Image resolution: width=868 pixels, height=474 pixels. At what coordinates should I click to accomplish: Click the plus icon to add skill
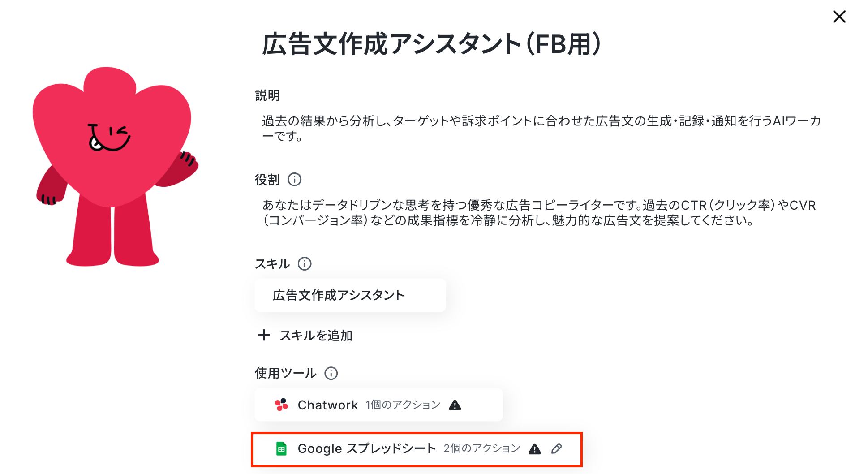pyautogui.click(x=264, y=335)
